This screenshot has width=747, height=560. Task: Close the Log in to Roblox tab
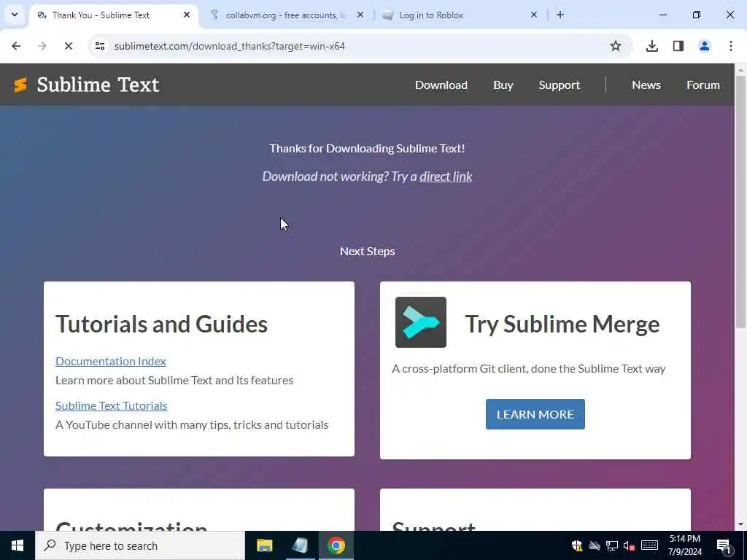534,15
